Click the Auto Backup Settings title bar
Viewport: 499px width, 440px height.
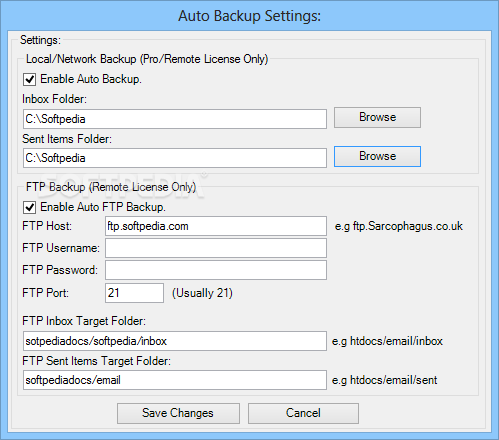[249, 16]
